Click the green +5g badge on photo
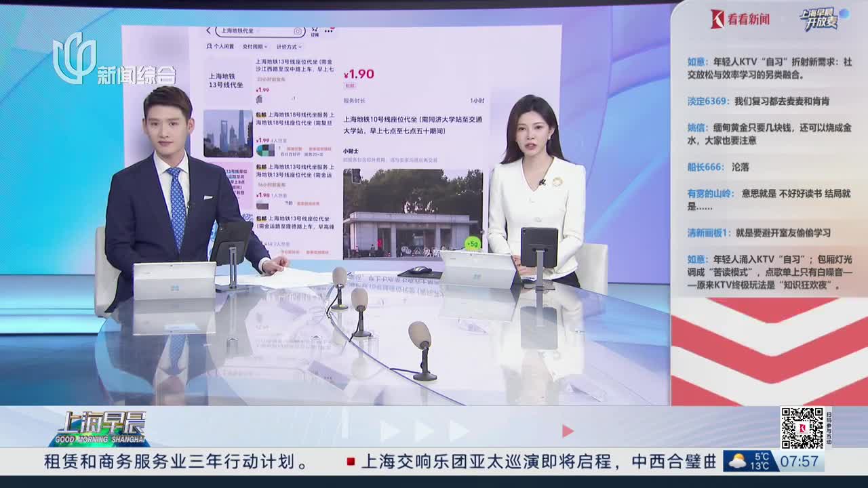 tap(472, 243)
